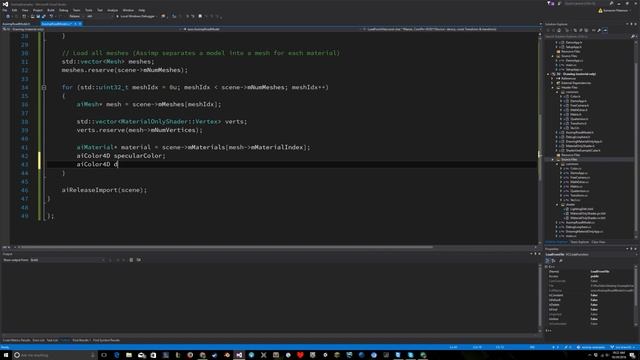Click Properties panel Alphabetical icon

pyautogui.click(x=553, y=260)
